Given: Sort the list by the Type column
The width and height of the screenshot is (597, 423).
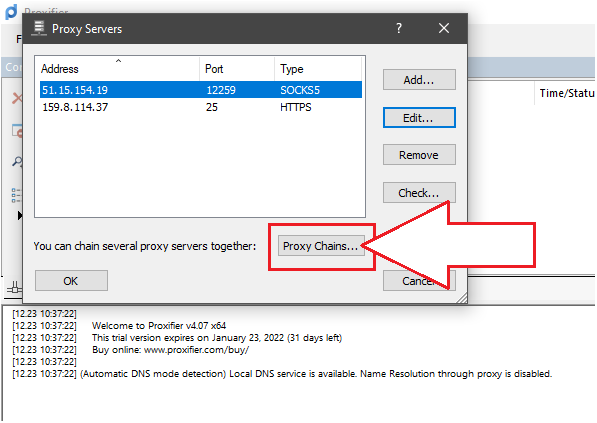Looking at the screenshot, I should tap(318, 69).
